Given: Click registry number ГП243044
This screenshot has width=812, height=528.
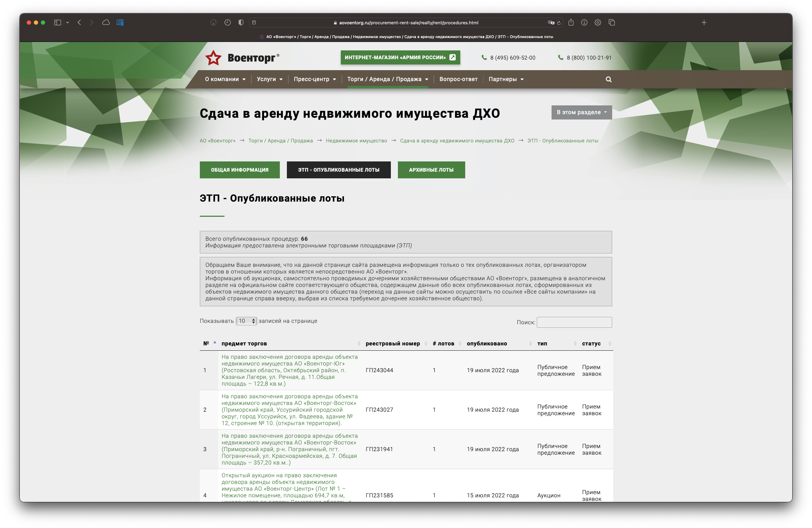Looking at the screenshot, I should point(379,370).
